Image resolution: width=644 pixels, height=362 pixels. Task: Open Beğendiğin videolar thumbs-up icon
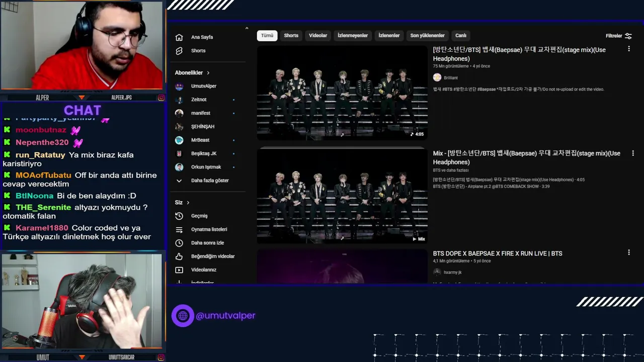pos(179,256)
